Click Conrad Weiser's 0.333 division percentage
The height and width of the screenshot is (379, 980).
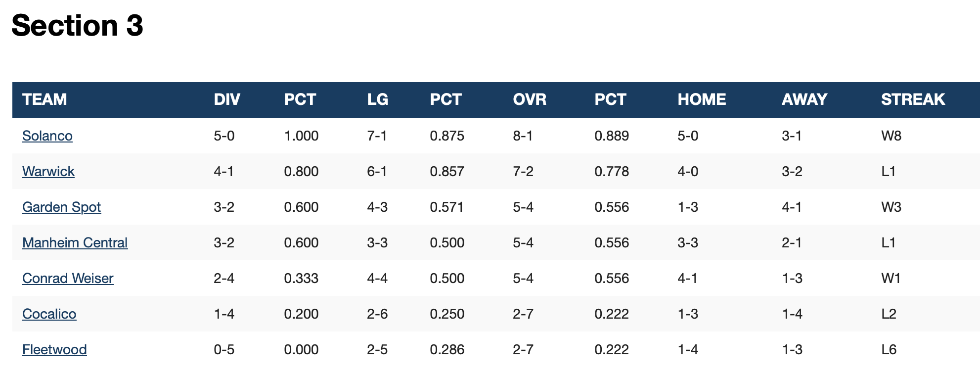301,278
